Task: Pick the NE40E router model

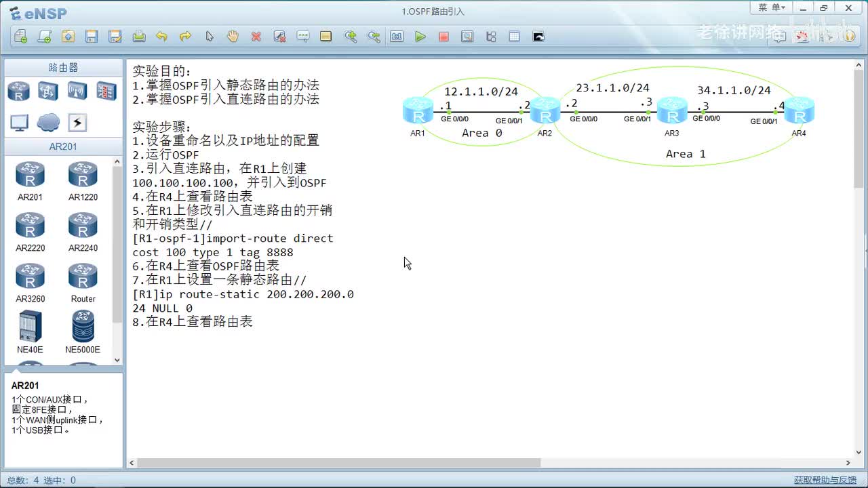Action: 30,332
